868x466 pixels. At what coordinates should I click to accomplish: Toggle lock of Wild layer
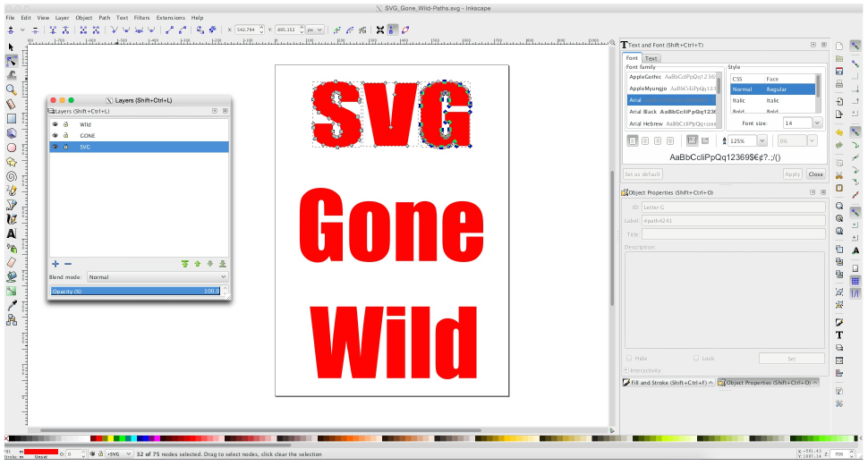[66, 124]
